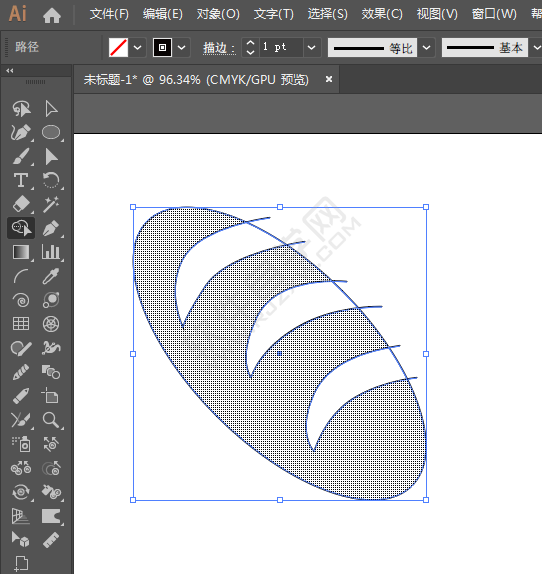This screenshot has height=574, width=542.
Task: Open the 文件(F) menu
Action: pos(109,14)
